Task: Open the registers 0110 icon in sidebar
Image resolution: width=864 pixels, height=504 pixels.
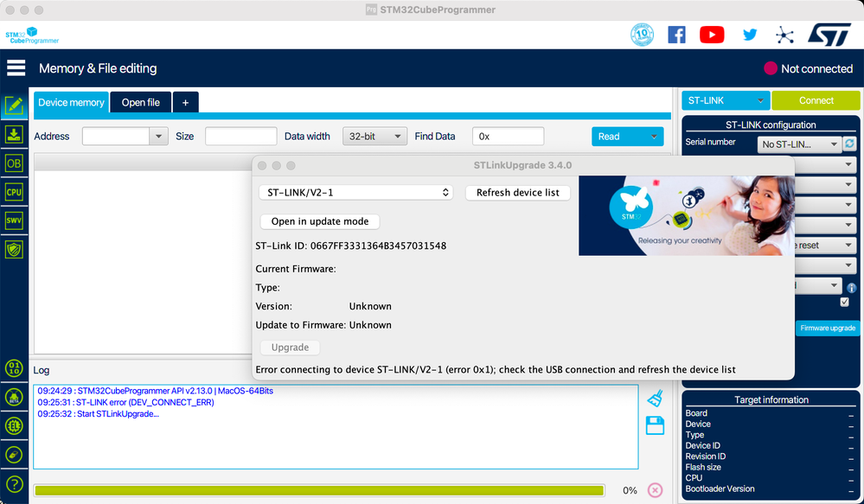Action: tap(14, 368)
